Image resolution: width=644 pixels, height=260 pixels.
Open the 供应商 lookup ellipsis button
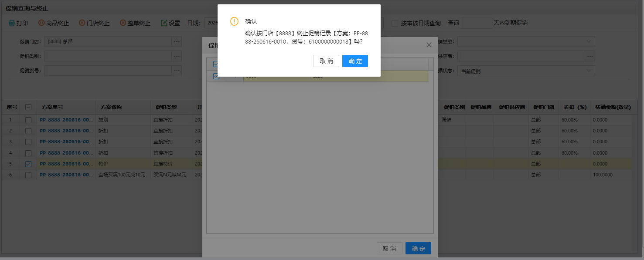590,56
